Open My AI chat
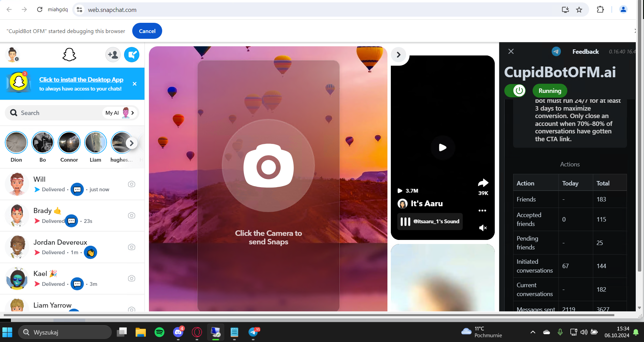This screenshot has width=644, height=342. 120,113
